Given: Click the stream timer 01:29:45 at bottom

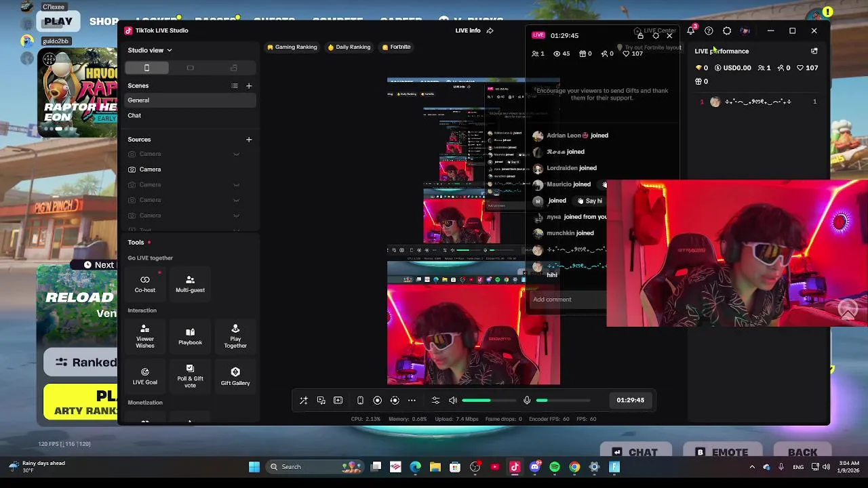Looking at the screenshot, I should click(630, 401).
